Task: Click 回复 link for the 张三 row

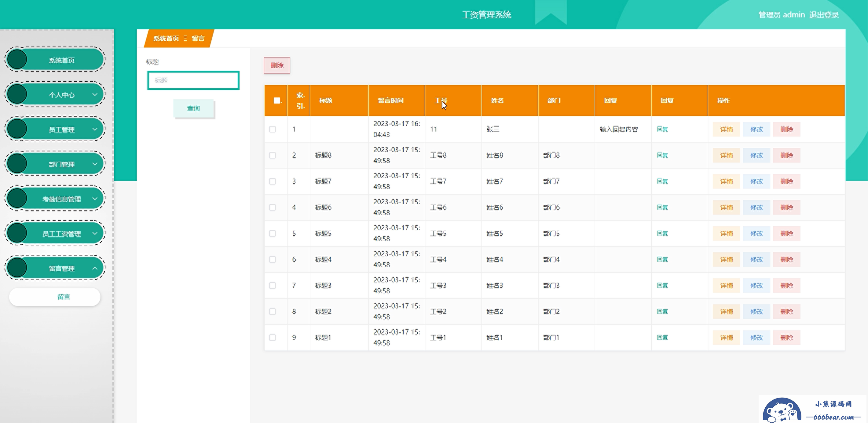Action: (x=662, y=129)
